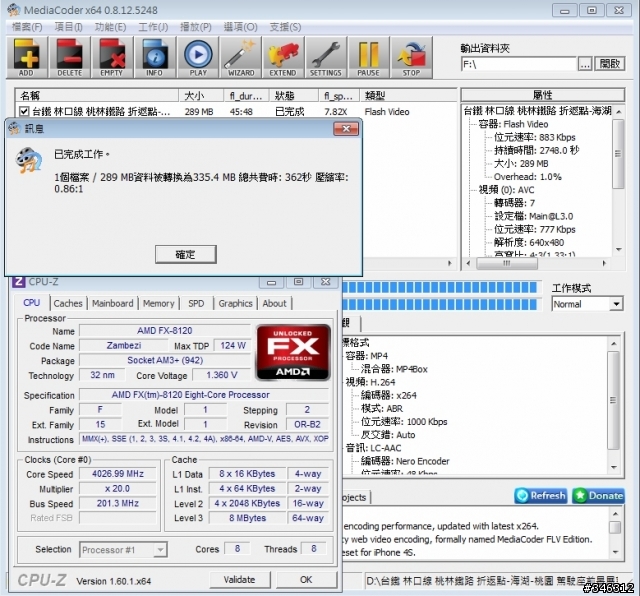Click the 開啟 output folder button
The width and height of the screenshot is (640, 596).
pyautogui.click(x=610, y=64)
